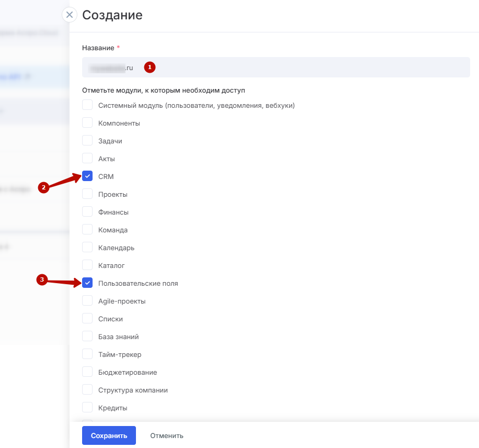Viewport: 479px width, 448px height.
Task: Check the Компоненты module checkbox
Action: (x=87, y=123)
